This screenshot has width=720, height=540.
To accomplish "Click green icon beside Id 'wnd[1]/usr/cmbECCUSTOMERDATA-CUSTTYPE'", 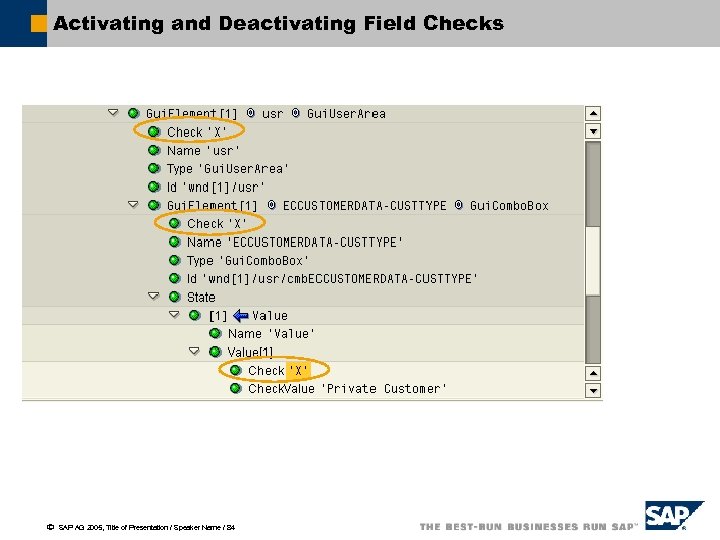I will coord(174,278).
